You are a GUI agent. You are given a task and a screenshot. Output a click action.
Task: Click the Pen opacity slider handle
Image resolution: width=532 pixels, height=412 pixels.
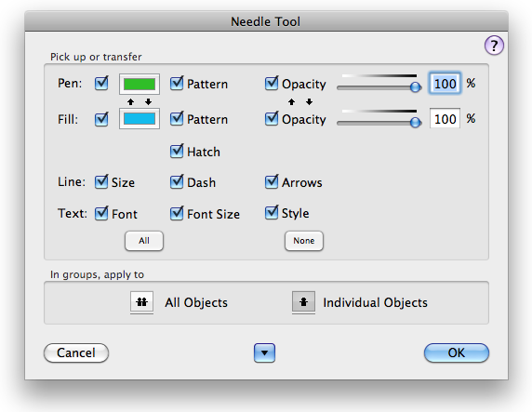pos(415,87)
